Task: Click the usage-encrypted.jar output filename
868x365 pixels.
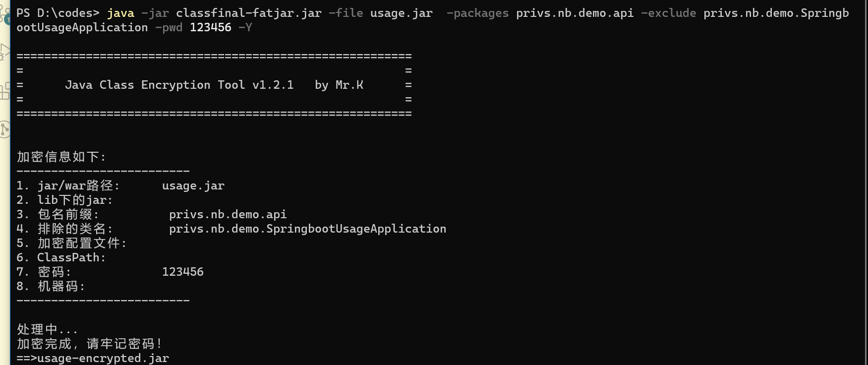Action: tap(103, 358)
